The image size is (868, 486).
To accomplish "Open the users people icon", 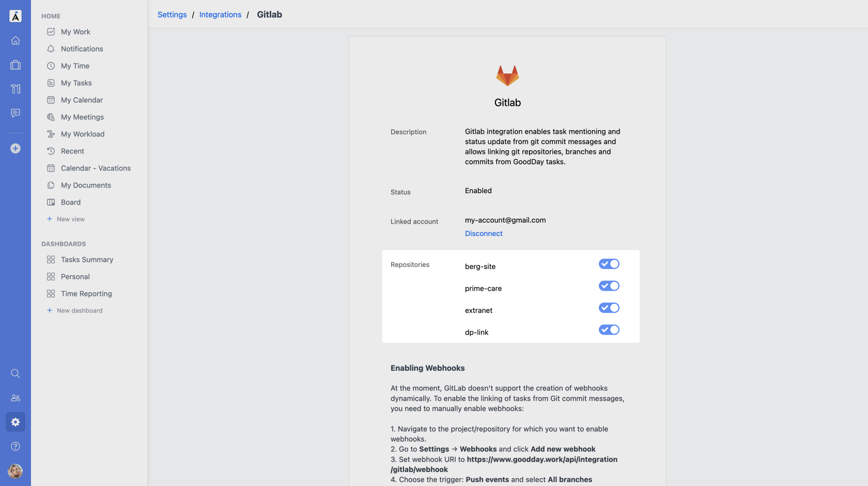I will [16, 398].
